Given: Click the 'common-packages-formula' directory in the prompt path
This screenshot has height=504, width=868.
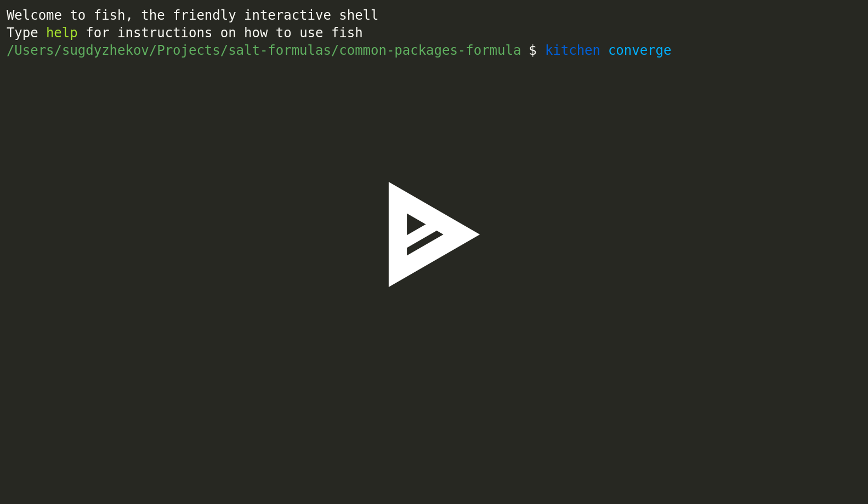Looking at the screenshot, I should pos(430,50).
